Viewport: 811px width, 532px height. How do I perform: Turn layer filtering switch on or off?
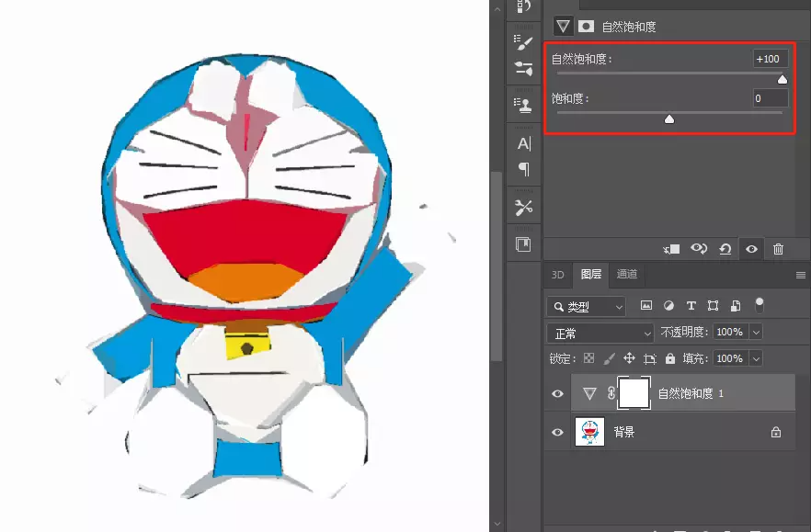click(760, 305)
